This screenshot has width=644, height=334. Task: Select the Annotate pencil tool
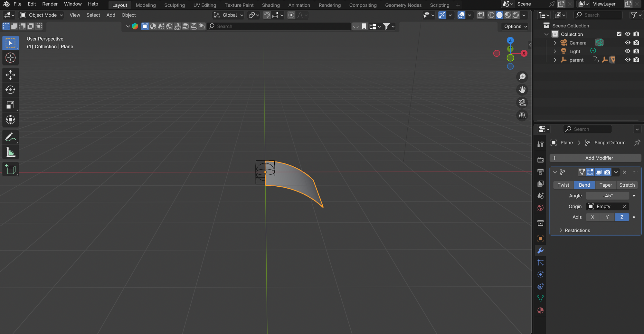pyautogui.click(x=10, y=137)
